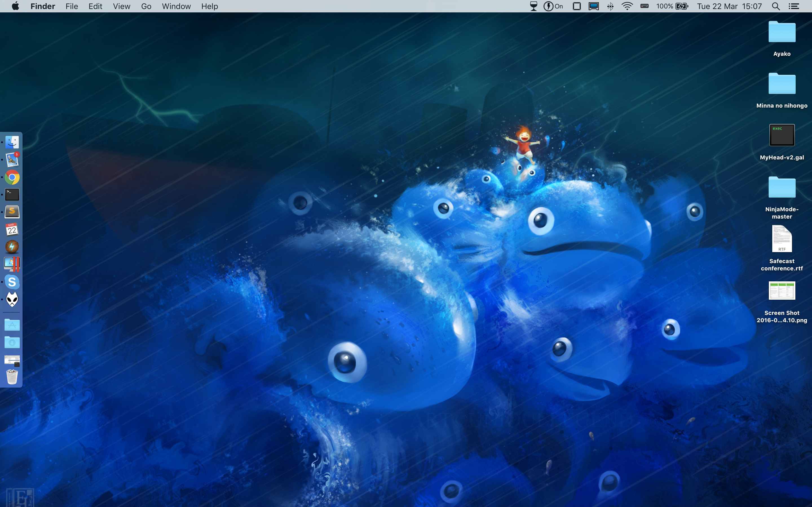Launch Parallels Desktop from the Dock
This screenshot has height=507, width=812.
point(12,264)
